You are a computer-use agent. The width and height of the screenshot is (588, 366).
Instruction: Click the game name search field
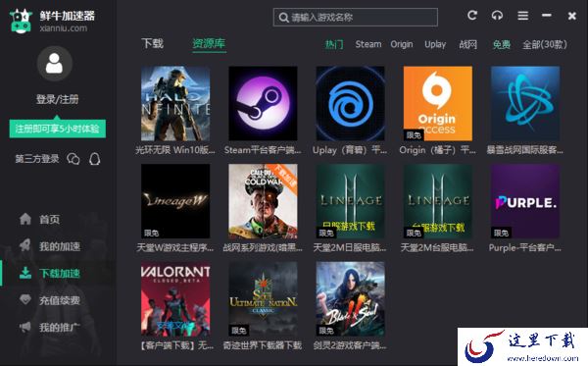tap(355, 18)
